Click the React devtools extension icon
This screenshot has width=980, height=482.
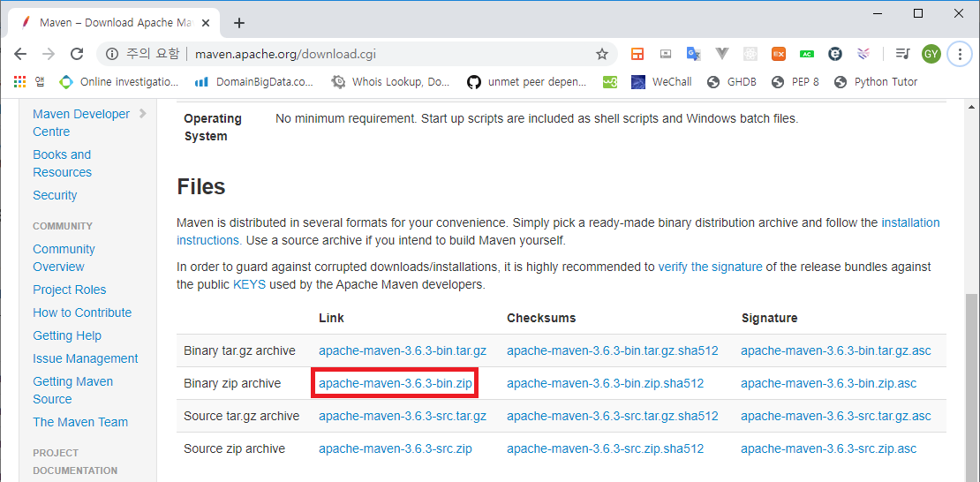click(750, 55)
